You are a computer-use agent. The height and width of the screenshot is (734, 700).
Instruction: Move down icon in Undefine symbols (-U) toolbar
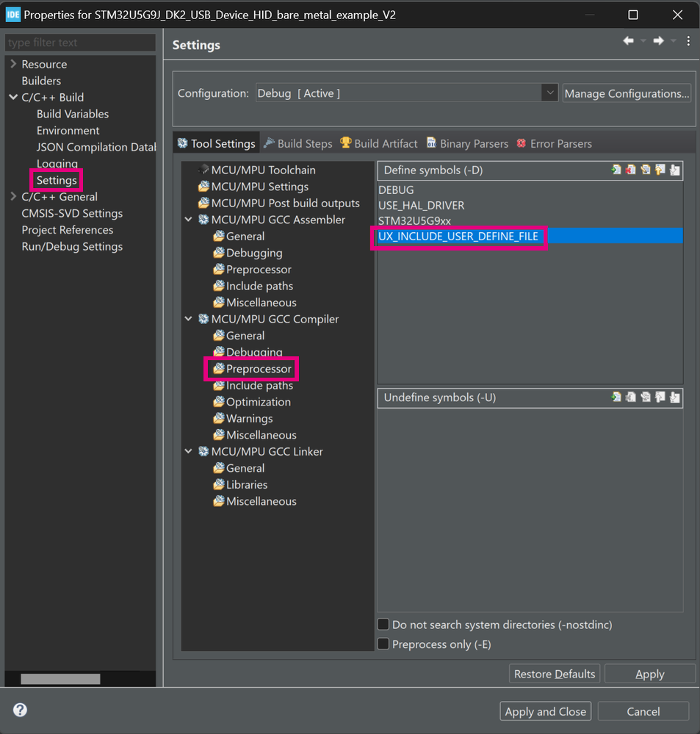(x=675, y=397)
